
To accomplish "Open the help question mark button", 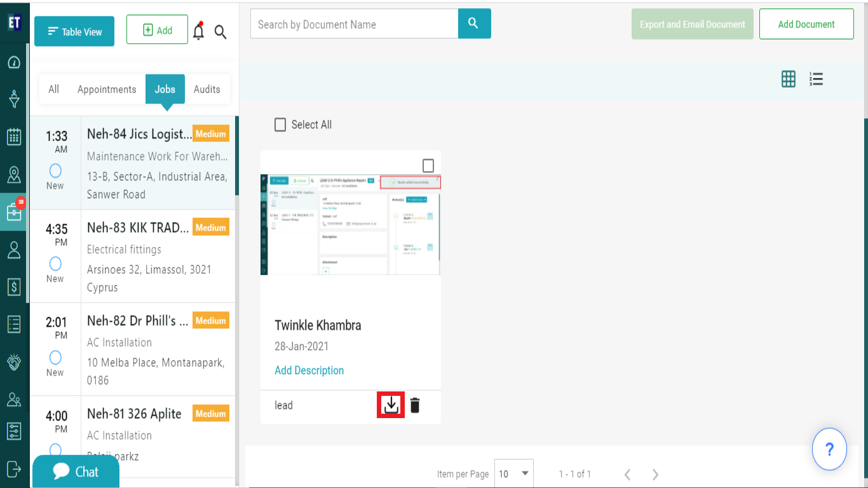I will click(x=829, y=449).
